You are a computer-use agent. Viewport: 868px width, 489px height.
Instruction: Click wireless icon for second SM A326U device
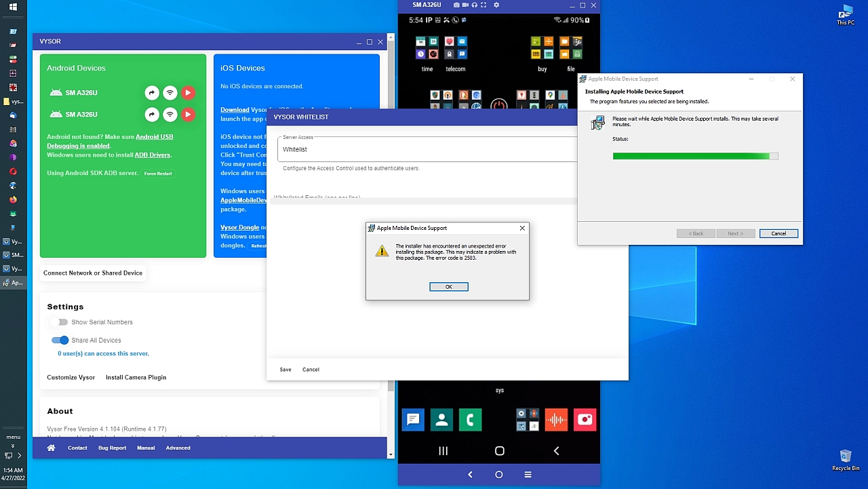[x=170, y=115]
